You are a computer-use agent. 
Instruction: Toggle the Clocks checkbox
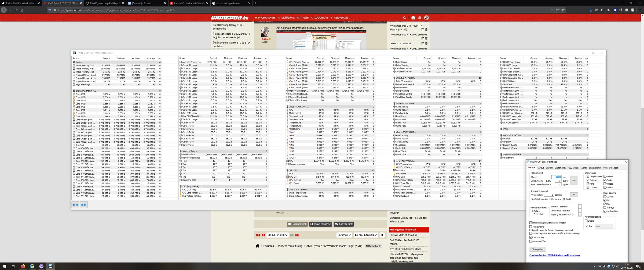point(605,180)
